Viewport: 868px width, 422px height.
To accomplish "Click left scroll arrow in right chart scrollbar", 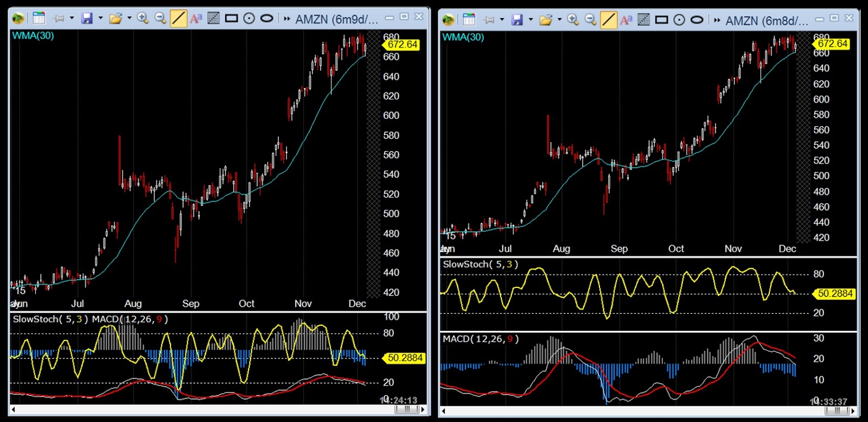I will (x=443, y=411).
